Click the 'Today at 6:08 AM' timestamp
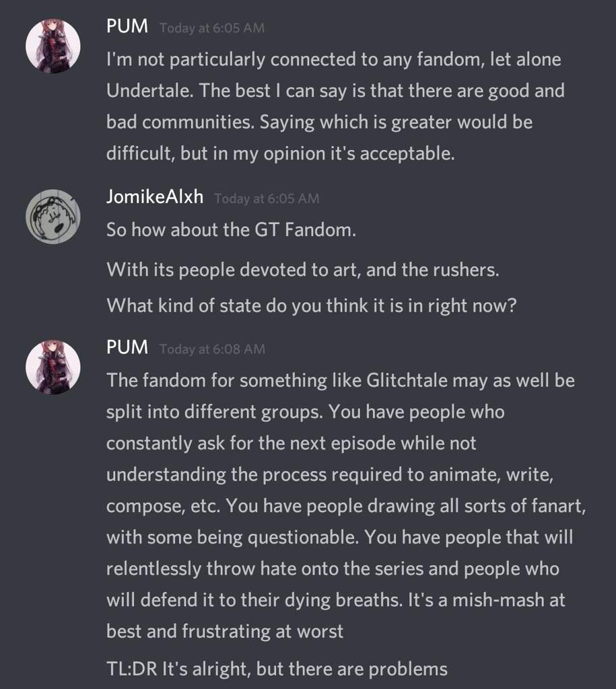 [x=212, y=349]
